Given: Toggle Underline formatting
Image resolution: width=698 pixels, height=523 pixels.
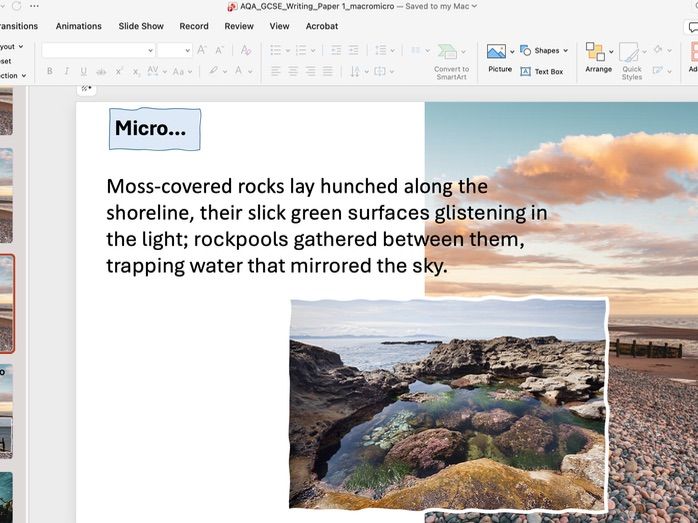Looking at the screenshot, I should pos(83,71).
